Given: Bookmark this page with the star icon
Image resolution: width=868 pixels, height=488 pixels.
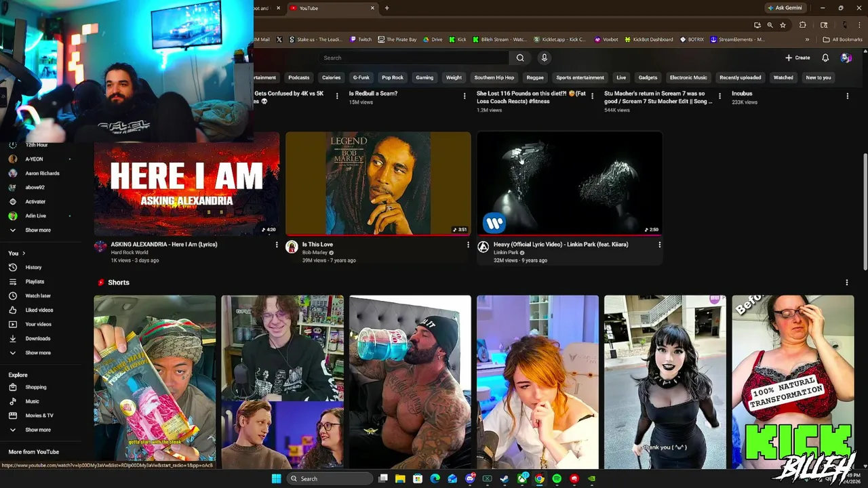Looking at the screenshot, I should [x=783, y=25].
